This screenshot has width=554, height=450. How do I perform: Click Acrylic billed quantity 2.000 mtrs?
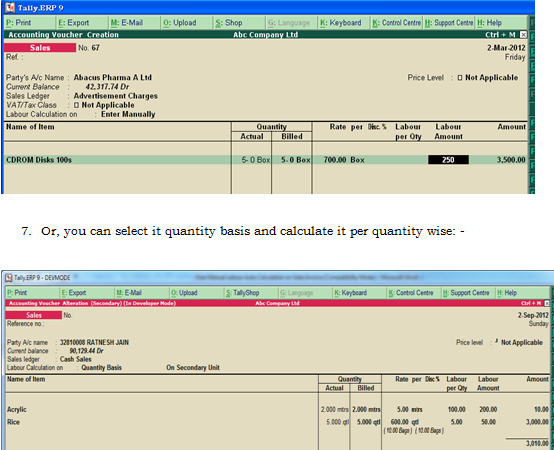pyautogui.click(x=366, y=410)
